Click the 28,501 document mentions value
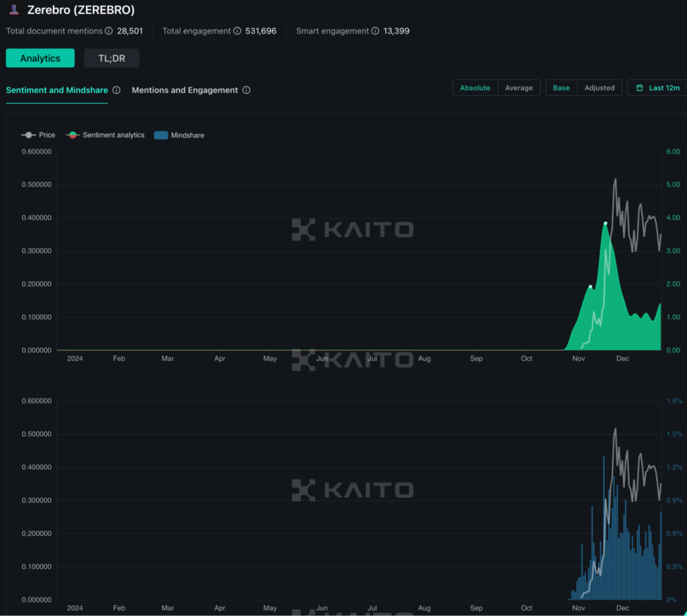The image size is (687, 616). pos(129,31)
